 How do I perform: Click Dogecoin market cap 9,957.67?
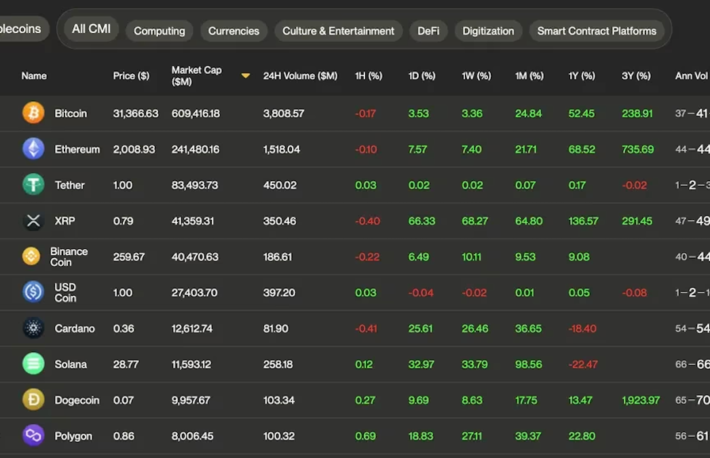[x=191, y=400]
